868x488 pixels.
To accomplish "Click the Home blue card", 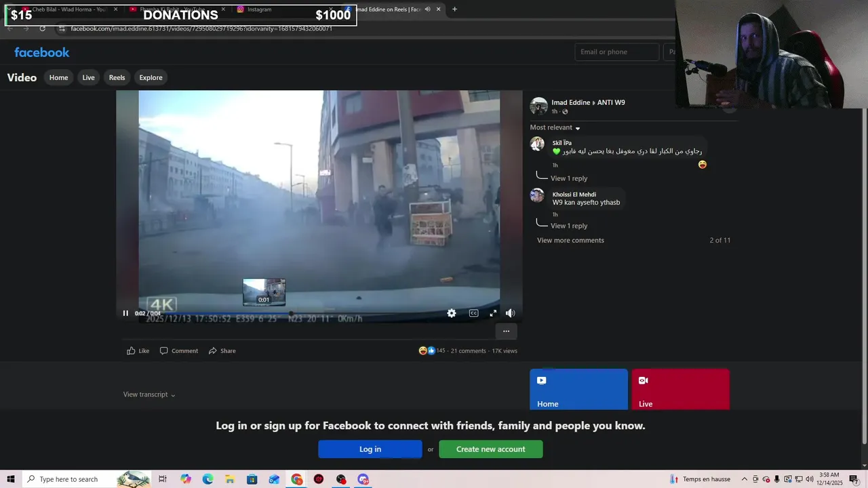I will [578, 389].
